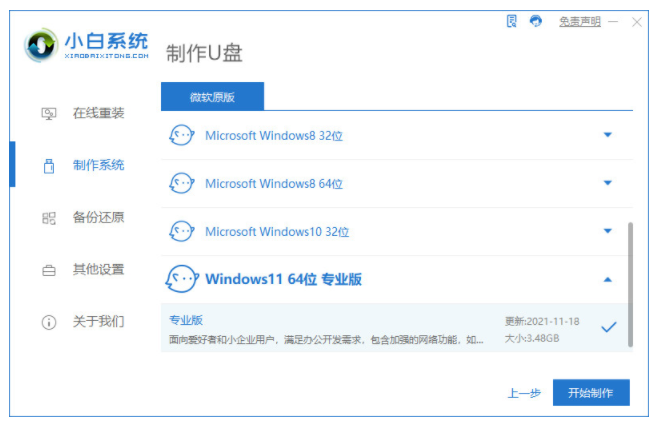This screenshot has height=422, width=658.
Task: Select Microsoft Windows8 64位 entry
Action: tap(274, 184)
